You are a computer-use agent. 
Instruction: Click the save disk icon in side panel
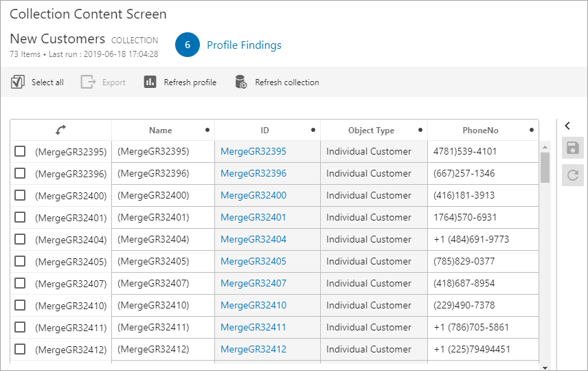pyautogui.click(x=572, y=148)
